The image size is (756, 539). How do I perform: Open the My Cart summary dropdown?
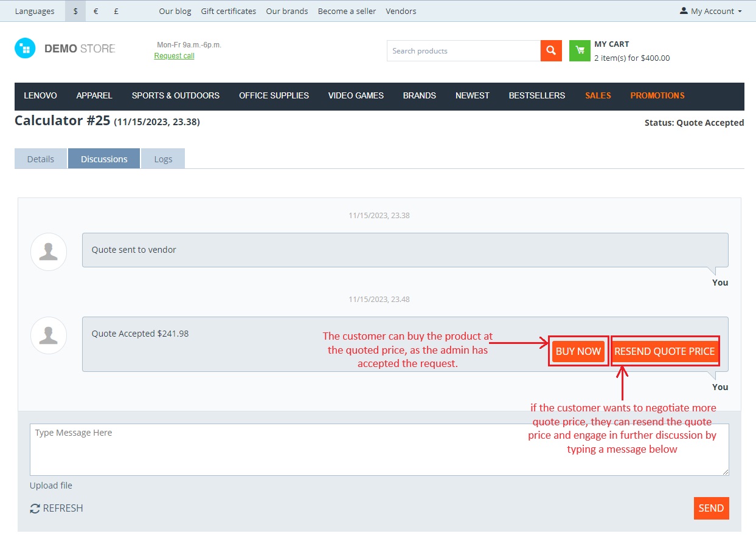tap(632, 51)
